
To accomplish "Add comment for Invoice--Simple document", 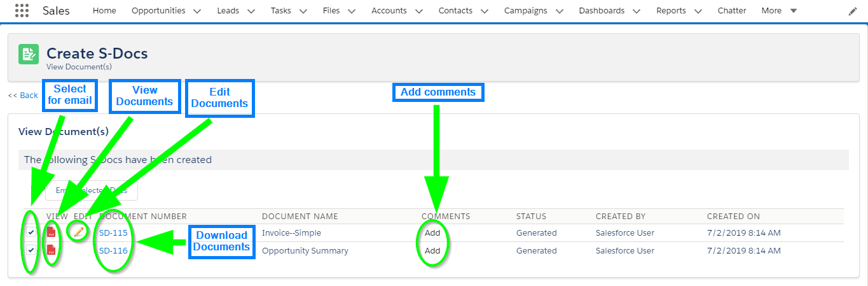I will (x=432, y=232).
